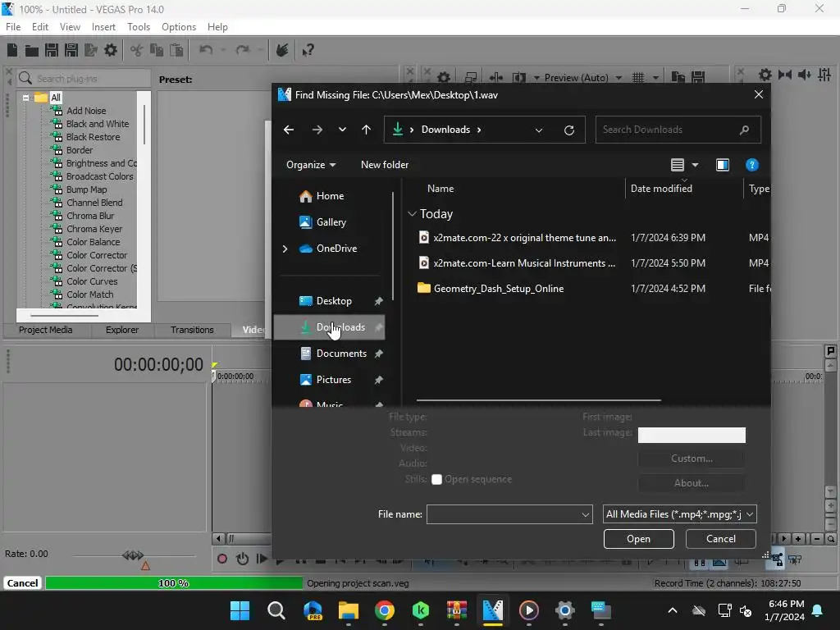The height and width of the screenshot is (630, 840).
Task: Click the Cut scissors icon
Action: [x=137, y=50]
